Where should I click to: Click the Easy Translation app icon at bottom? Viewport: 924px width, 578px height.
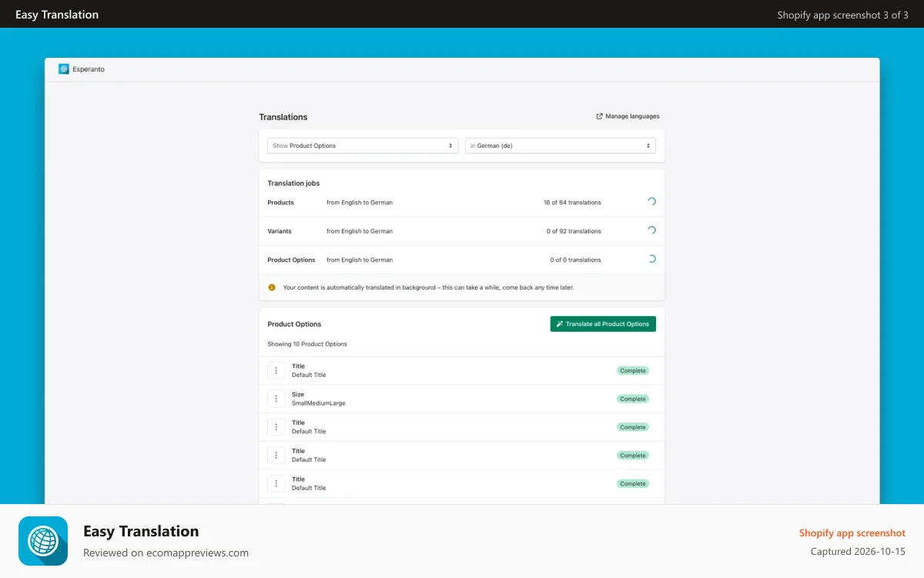click(43, 541)
